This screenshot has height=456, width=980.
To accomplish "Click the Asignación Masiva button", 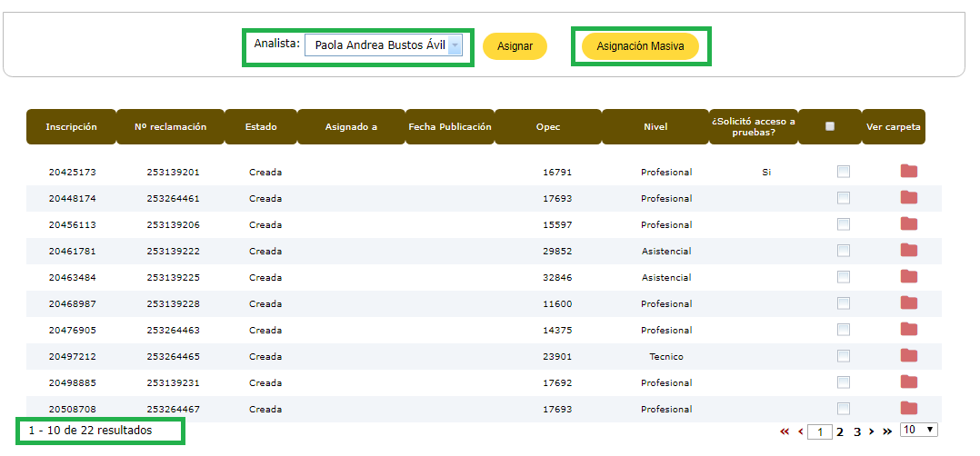I will tap(640, 46).
